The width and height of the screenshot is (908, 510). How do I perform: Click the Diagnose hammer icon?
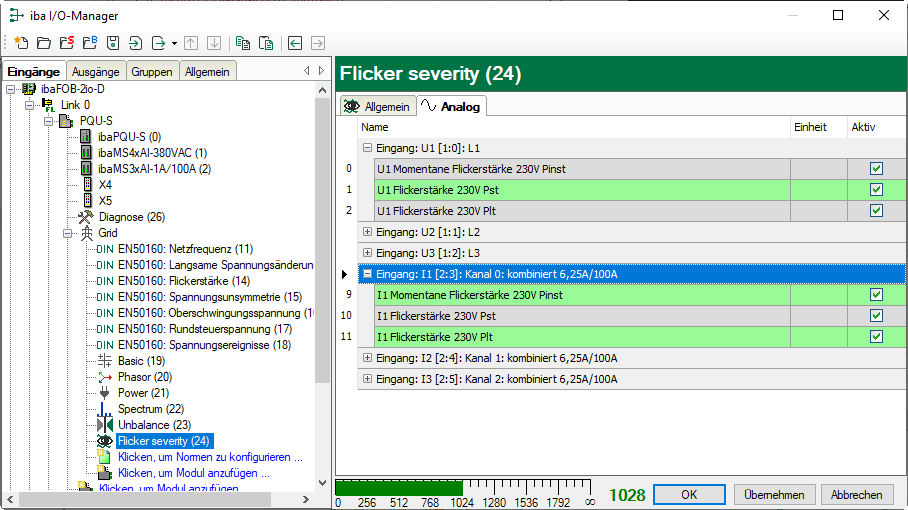click(86, 217)
